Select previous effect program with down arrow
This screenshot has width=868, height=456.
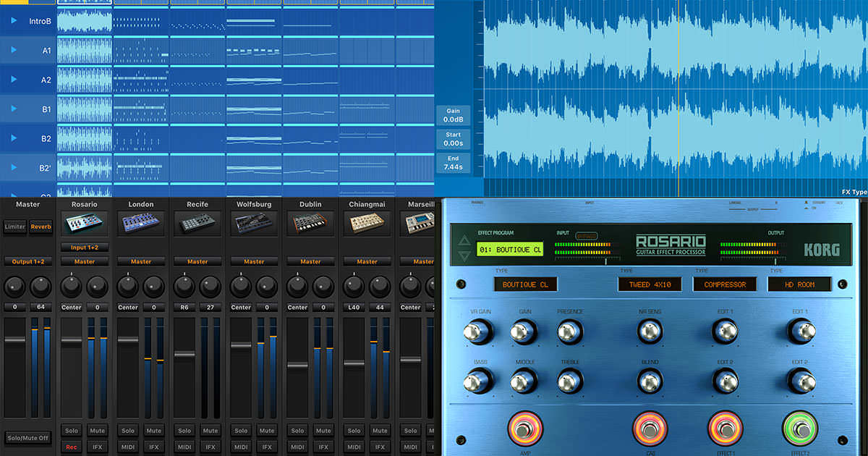click(464, 256)
